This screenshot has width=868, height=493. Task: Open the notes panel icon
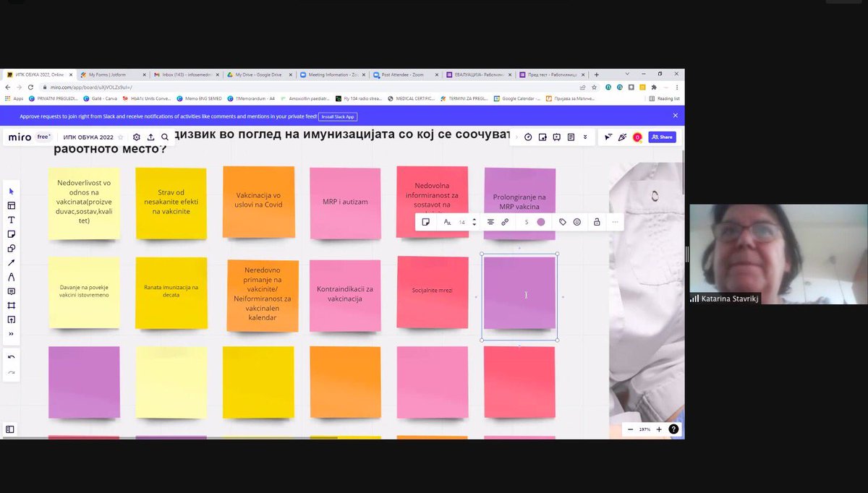[571, 137]
